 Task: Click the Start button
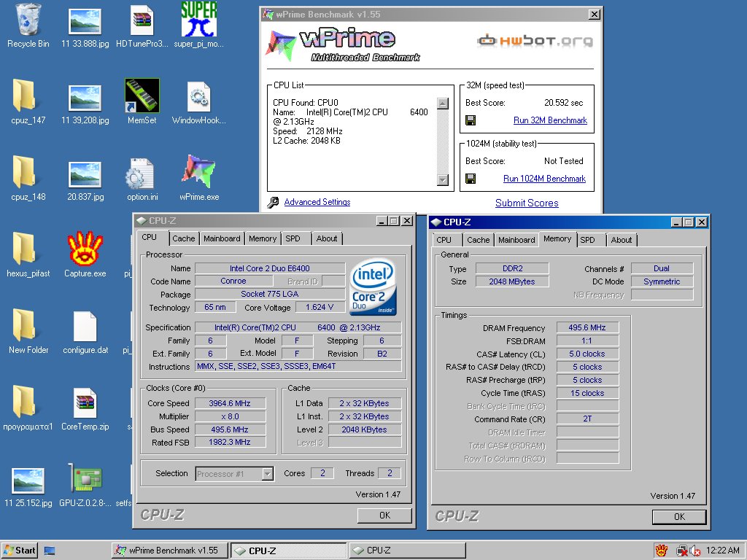point(20,551)
